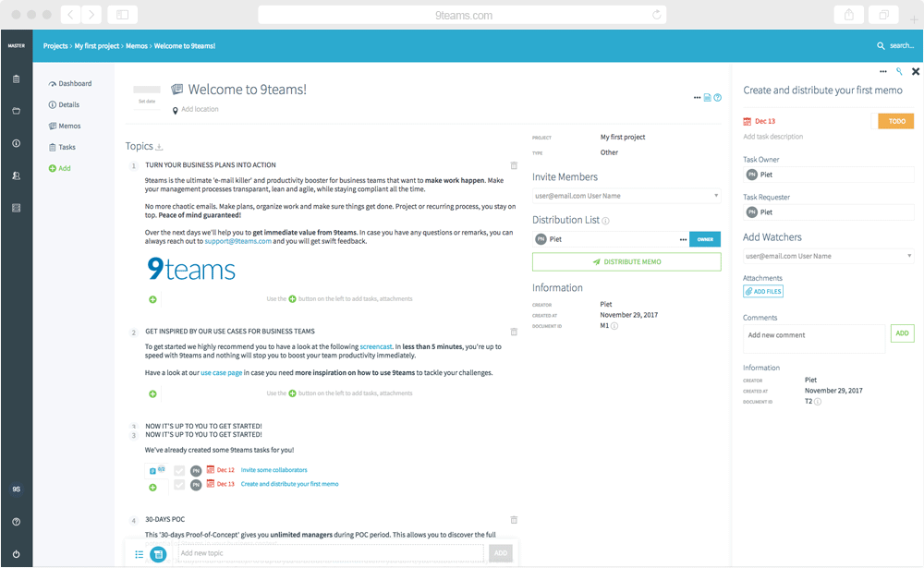
Task: Click the power logout icon in sidebar
Action: (x=17, y=554)
